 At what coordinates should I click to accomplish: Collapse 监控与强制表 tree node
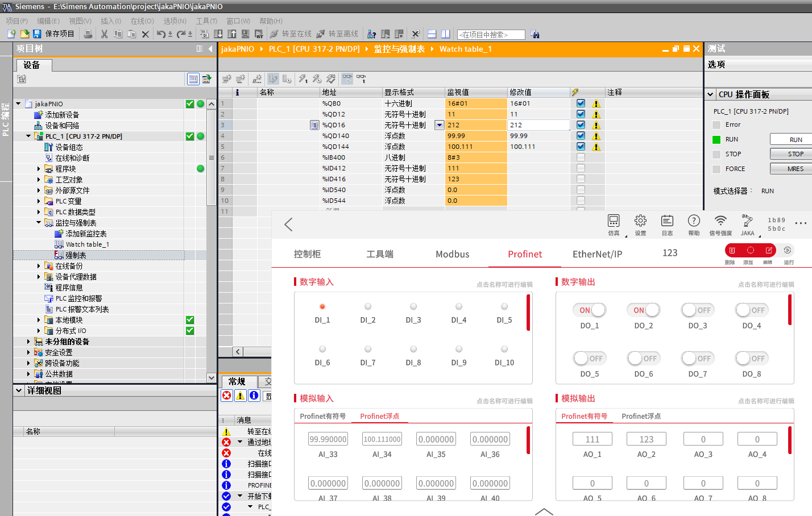[x=39, y=223]
